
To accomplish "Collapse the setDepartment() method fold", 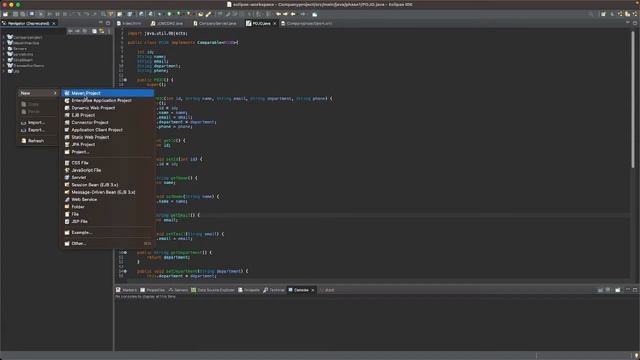I will (125, 271).
